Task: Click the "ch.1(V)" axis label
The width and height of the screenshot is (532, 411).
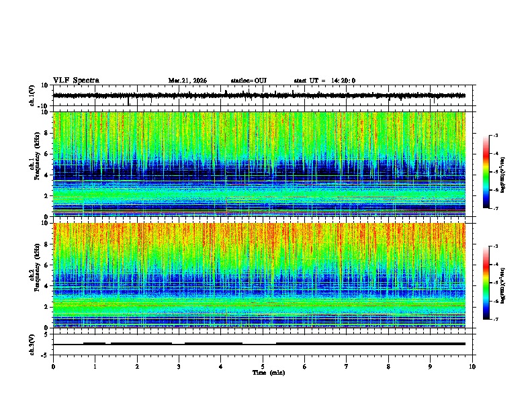Action: 32,95
